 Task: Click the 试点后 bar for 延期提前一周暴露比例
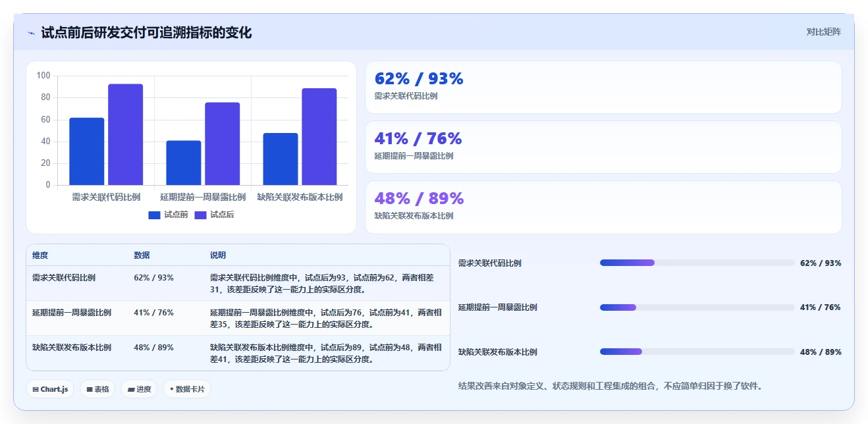(223, 144)
